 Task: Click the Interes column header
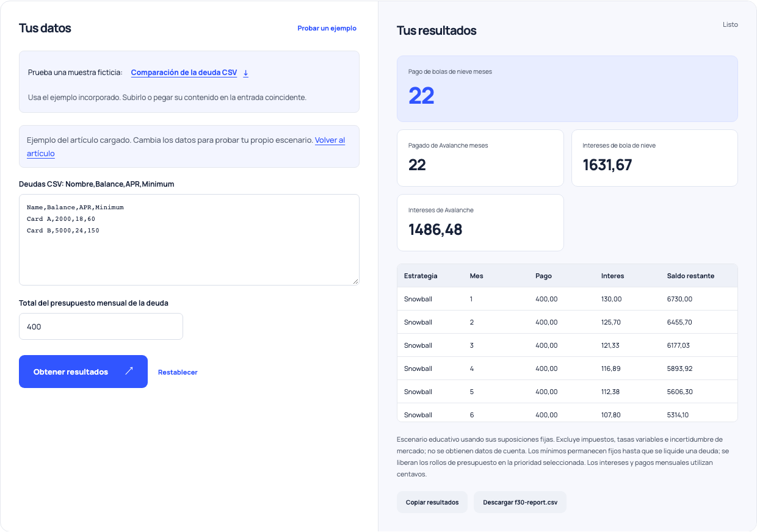pos(612,276)
